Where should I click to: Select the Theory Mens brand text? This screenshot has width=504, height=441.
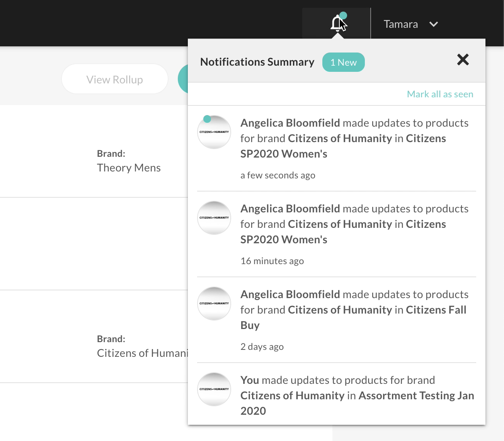click(x=129, y=168)
